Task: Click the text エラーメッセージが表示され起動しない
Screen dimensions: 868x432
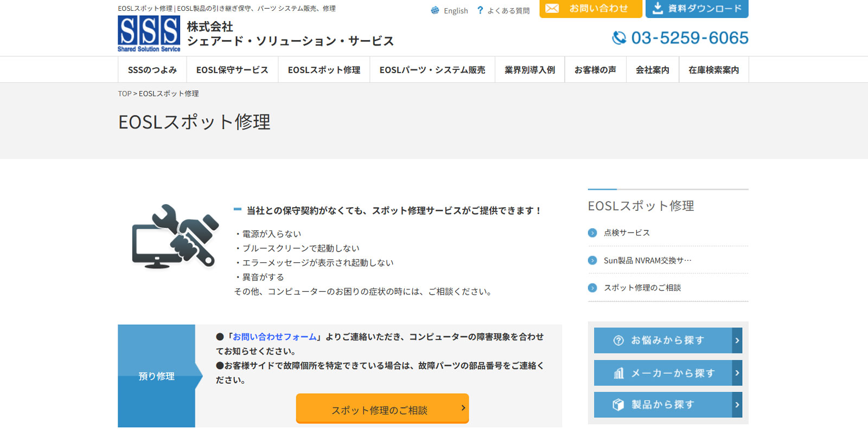Action: pyautogui.click(x=317, y=263)
